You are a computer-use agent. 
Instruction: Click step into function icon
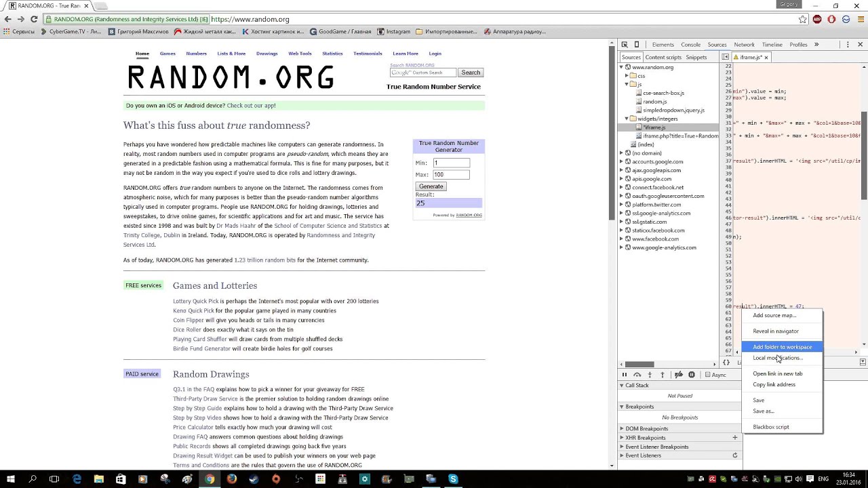coord(650,375)
